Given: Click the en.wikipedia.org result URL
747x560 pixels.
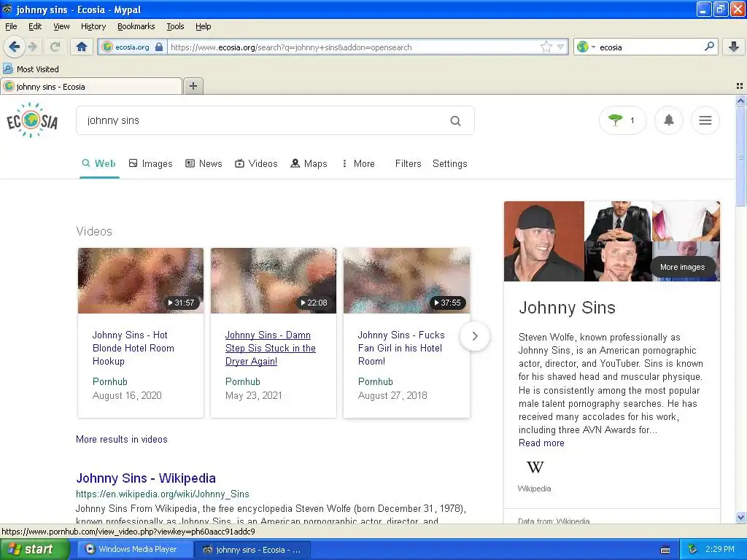Looking at the screenshot, I should 163,494.
